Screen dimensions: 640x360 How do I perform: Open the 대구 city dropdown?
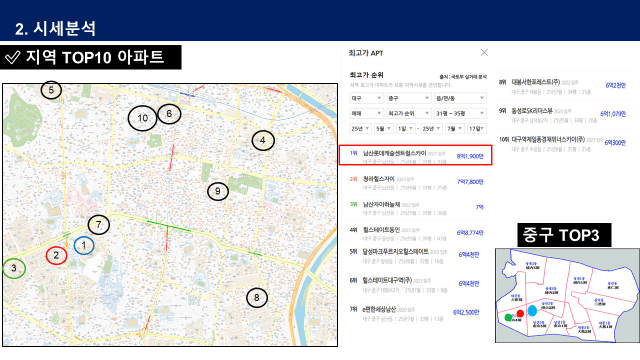(367, 98)
